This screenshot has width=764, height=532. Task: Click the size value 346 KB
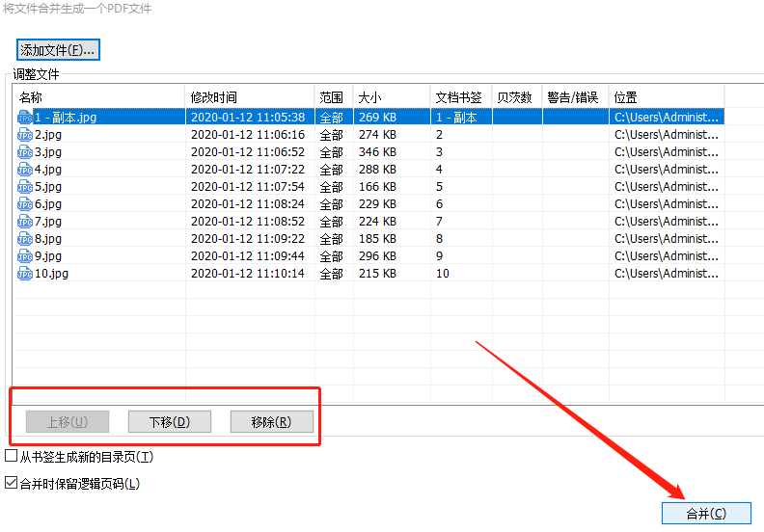coord(377,152)
